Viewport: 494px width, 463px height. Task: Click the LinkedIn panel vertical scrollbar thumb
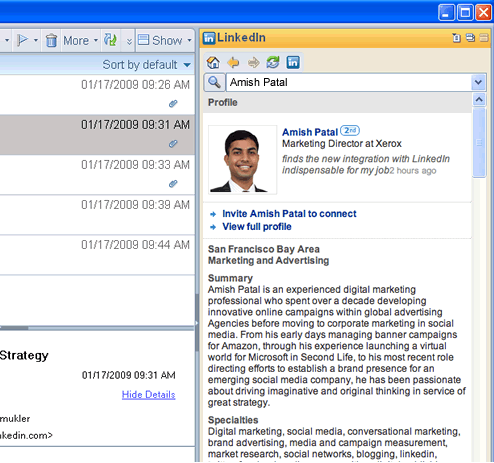coord(479,143)
